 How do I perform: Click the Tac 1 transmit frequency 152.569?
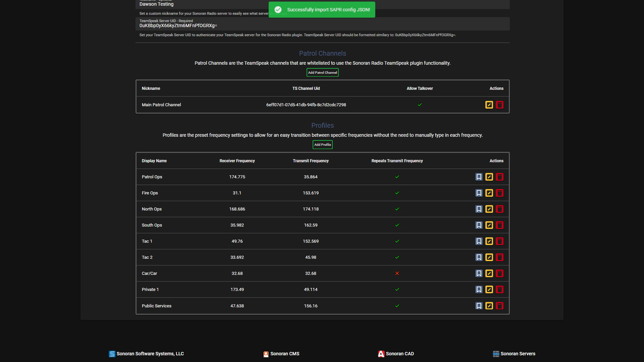(311, 241)
